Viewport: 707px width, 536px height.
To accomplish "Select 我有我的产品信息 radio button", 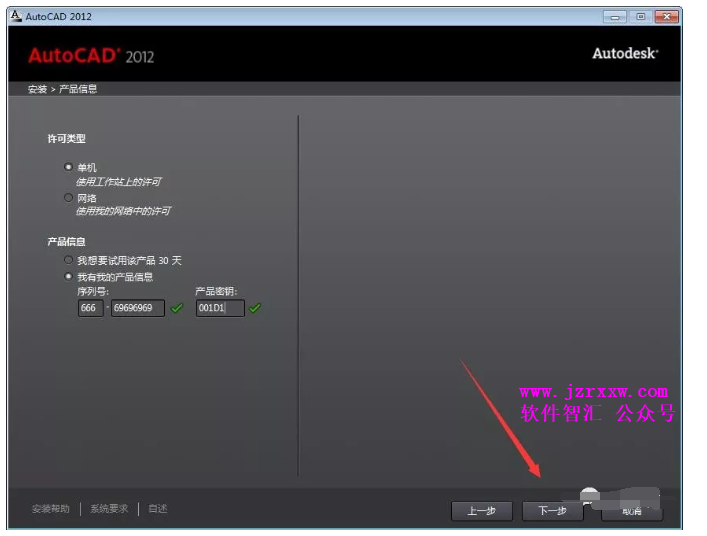I will 68,276.
